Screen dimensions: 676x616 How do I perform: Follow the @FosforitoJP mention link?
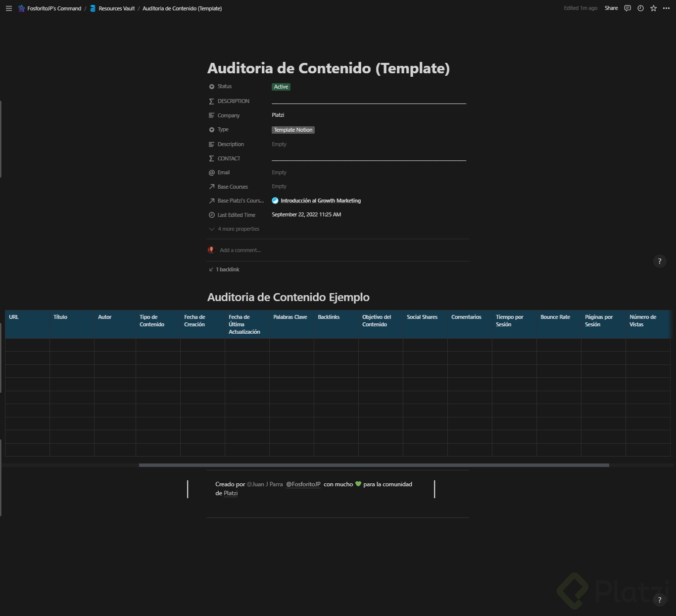(x=303, y=484)
